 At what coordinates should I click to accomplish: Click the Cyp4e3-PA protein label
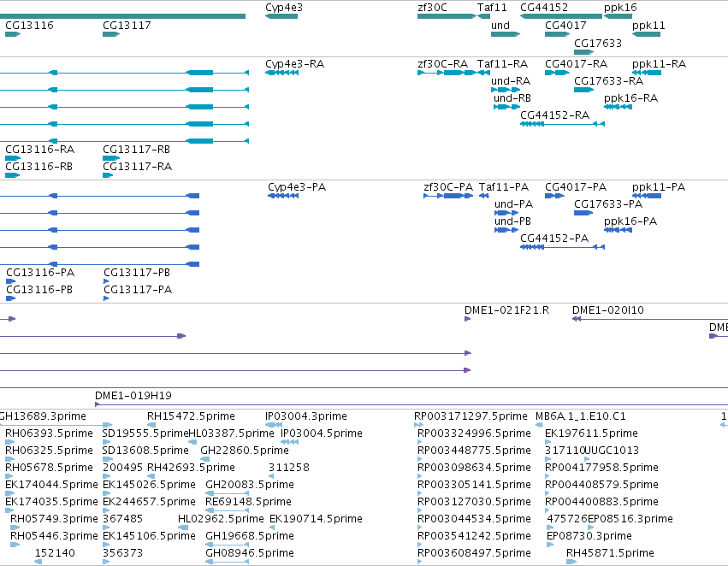[297, 187]
